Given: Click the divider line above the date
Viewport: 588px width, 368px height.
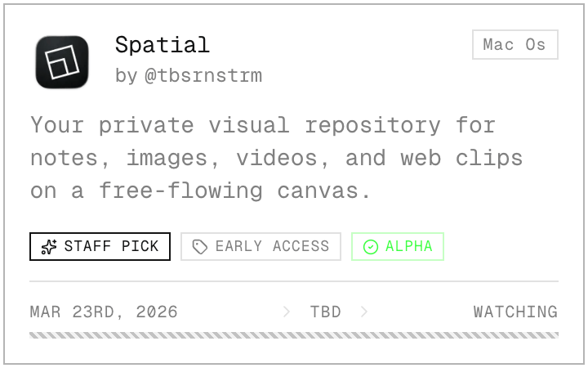Looking at the screenshot, I should 294,281.
